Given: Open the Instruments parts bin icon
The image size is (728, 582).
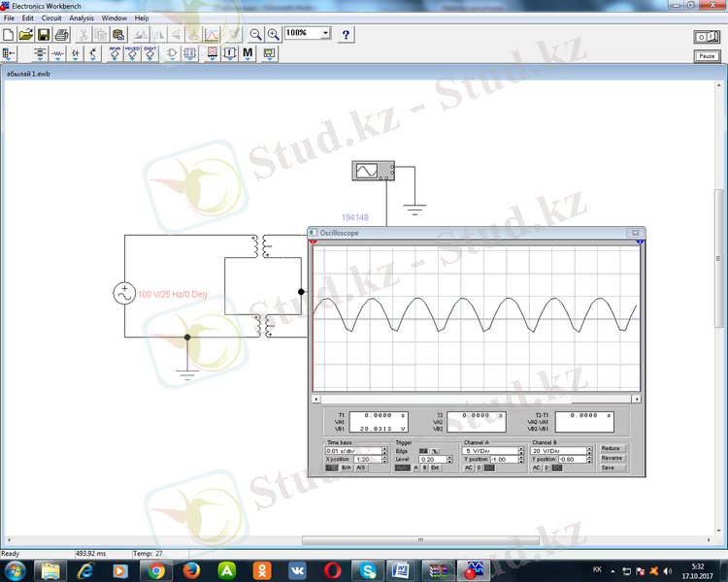Looking at the screenshot, I should 267,54.
